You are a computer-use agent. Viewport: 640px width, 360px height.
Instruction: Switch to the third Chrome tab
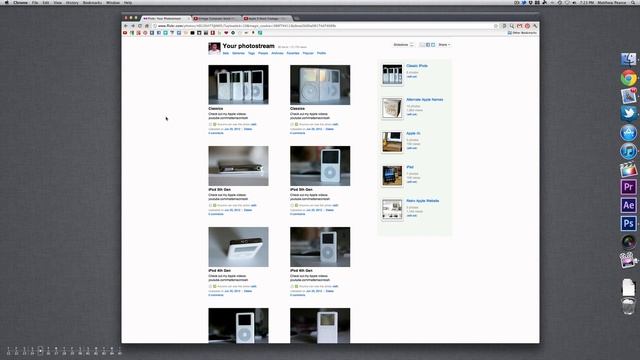click(267, 18)
